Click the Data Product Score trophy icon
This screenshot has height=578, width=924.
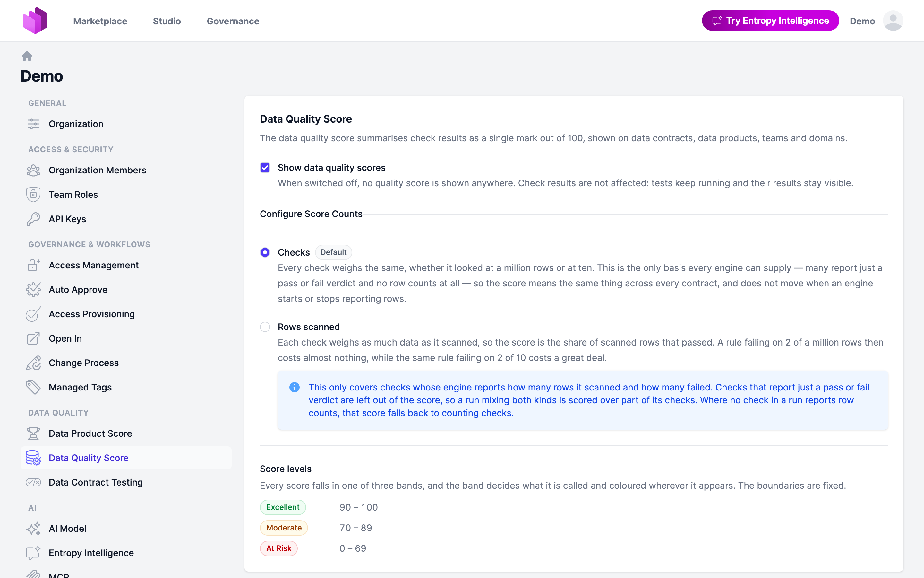33,433
